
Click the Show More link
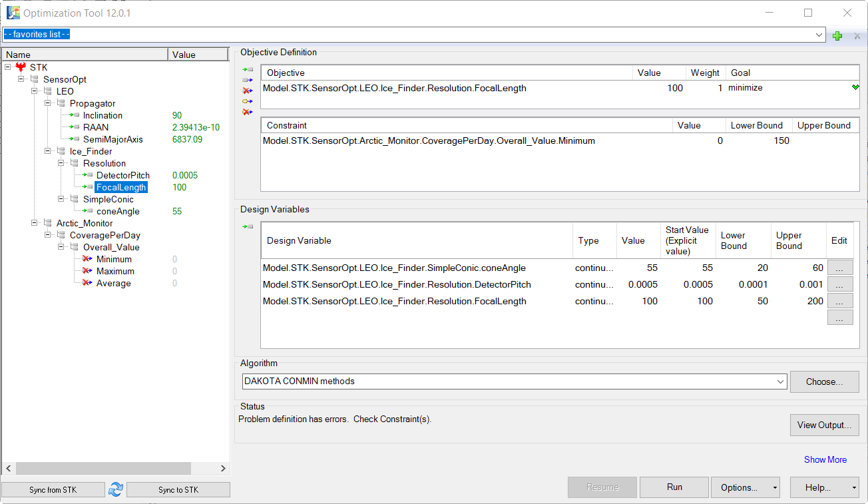[x=825, y=459]
